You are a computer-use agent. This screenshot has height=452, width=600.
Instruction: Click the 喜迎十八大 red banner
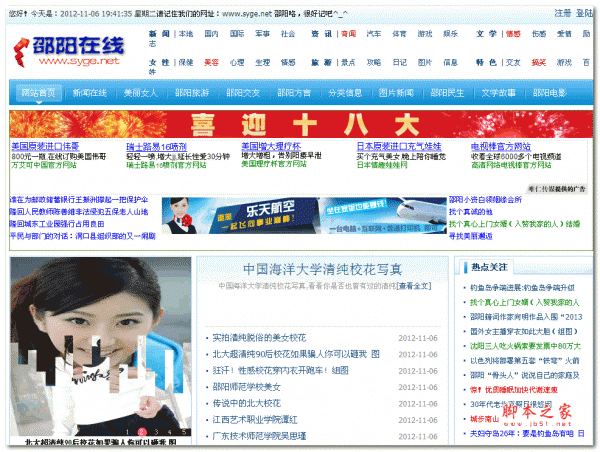(x=301, y=124)
